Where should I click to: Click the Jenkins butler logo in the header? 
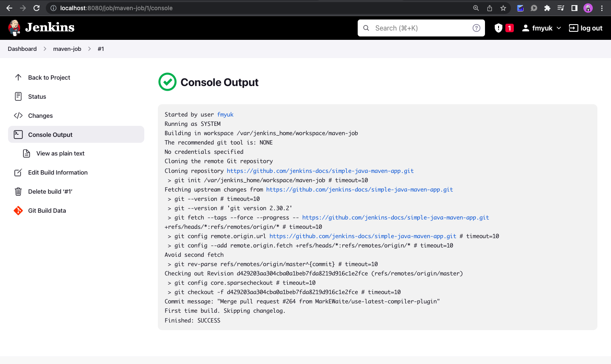[x=14, y=28]
